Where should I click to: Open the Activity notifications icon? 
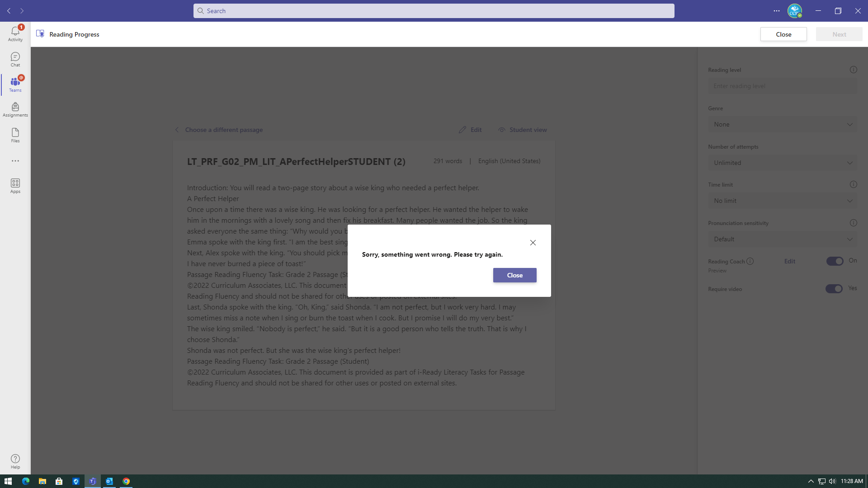point(15,33)
